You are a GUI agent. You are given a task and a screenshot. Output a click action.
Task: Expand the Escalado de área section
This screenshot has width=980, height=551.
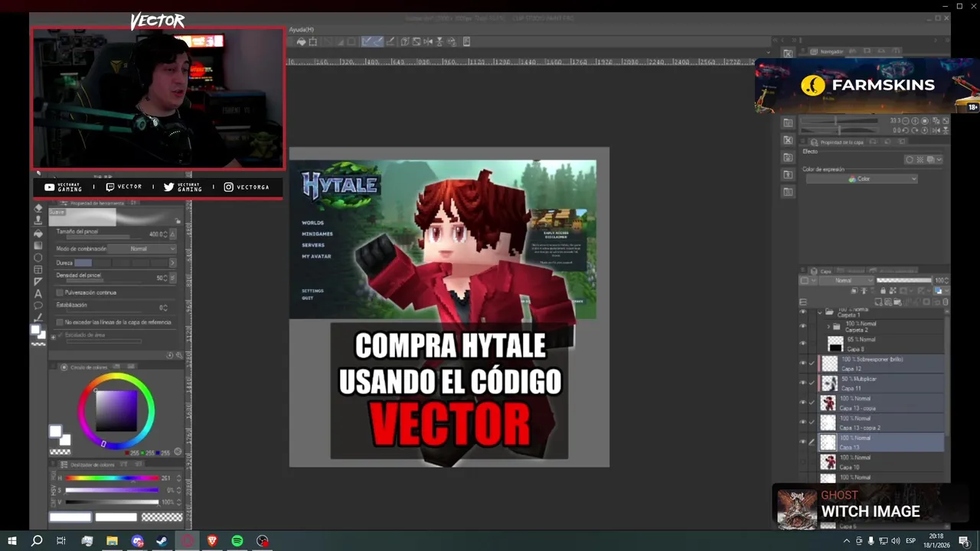53,337
